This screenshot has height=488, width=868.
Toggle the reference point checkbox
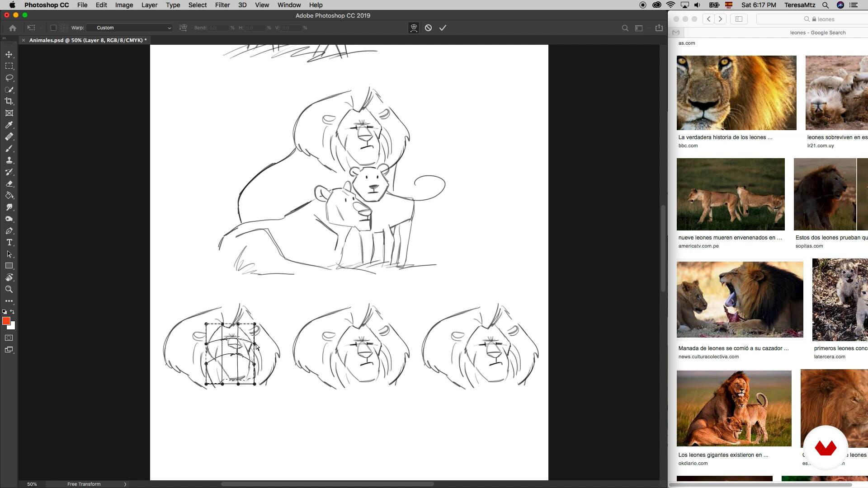pos(53,28)
